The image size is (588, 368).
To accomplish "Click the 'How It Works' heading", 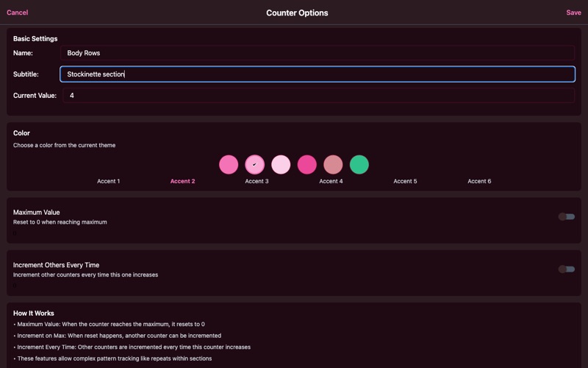I will tap(33, 314).
